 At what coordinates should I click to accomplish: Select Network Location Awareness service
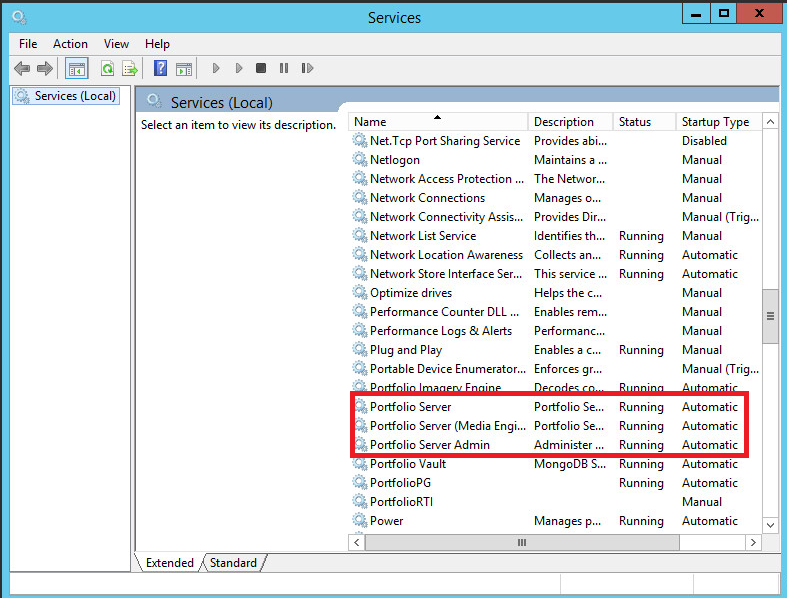(446, 255)
